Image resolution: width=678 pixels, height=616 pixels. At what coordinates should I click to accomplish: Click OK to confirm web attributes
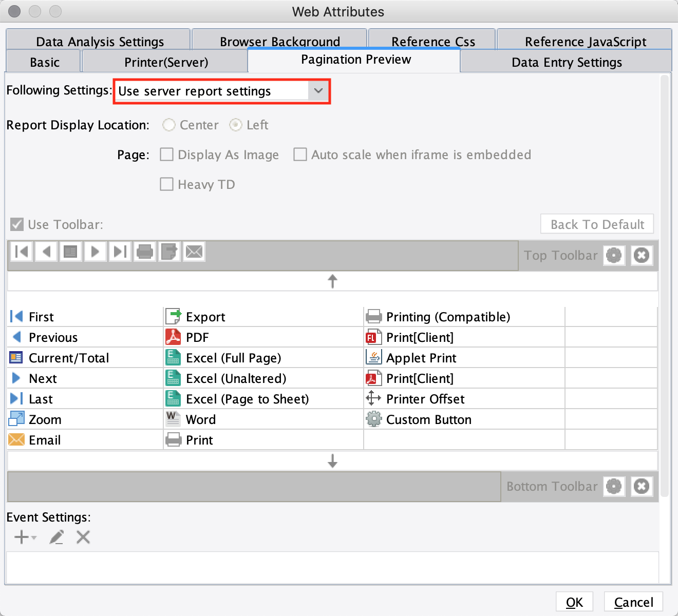[574, 602]
